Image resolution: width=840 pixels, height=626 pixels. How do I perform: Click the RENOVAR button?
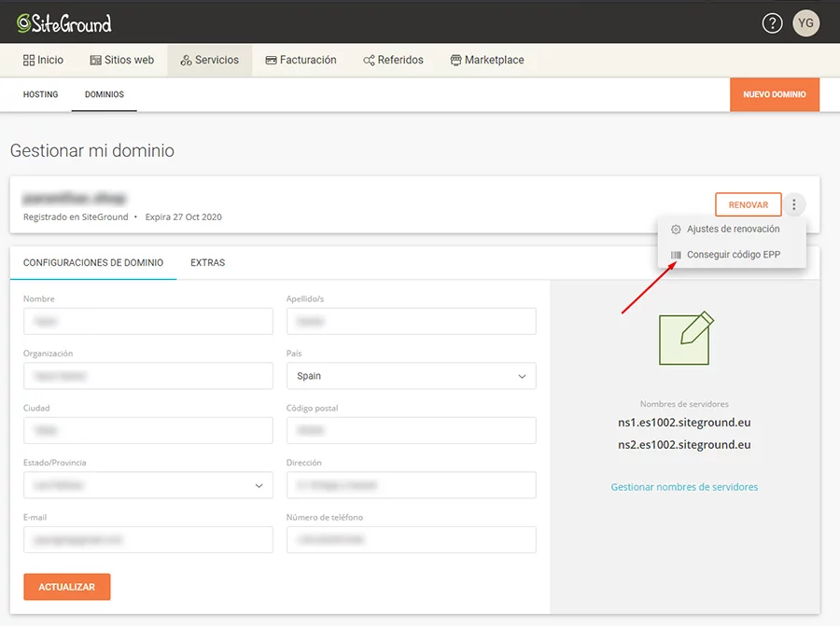tap(749, 204)
